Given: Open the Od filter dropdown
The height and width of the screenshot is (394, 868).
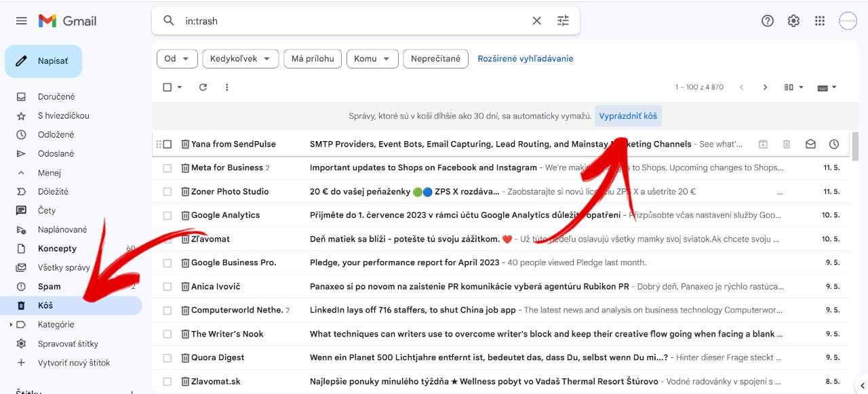Looking at the screenshot, I should click(x=177, y=59).
